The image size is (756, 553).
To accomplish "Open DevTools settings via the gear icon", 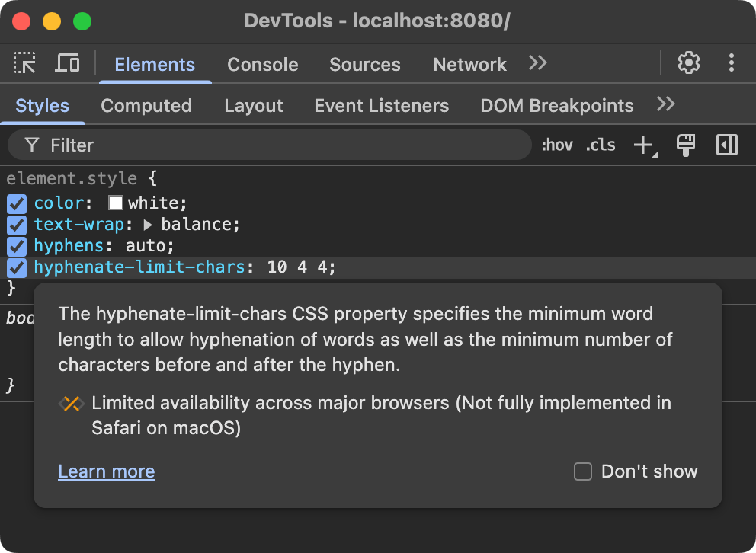I will 688,64.
